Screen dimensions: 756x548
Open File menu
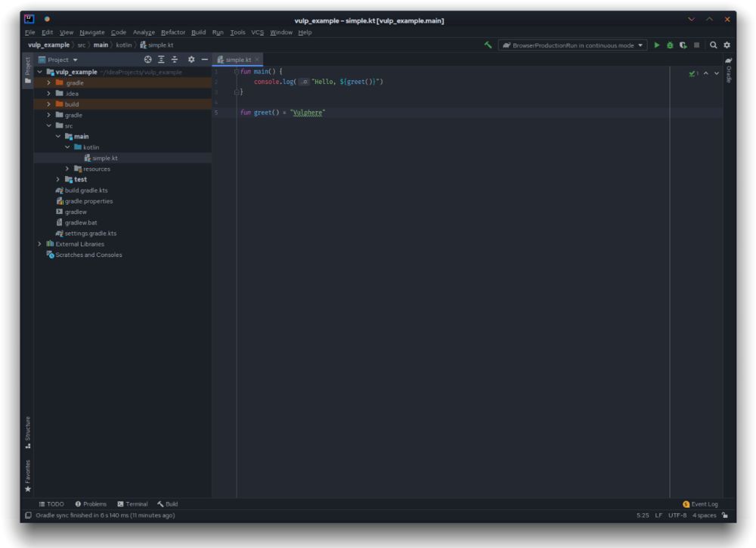click(x=30, y=33)
